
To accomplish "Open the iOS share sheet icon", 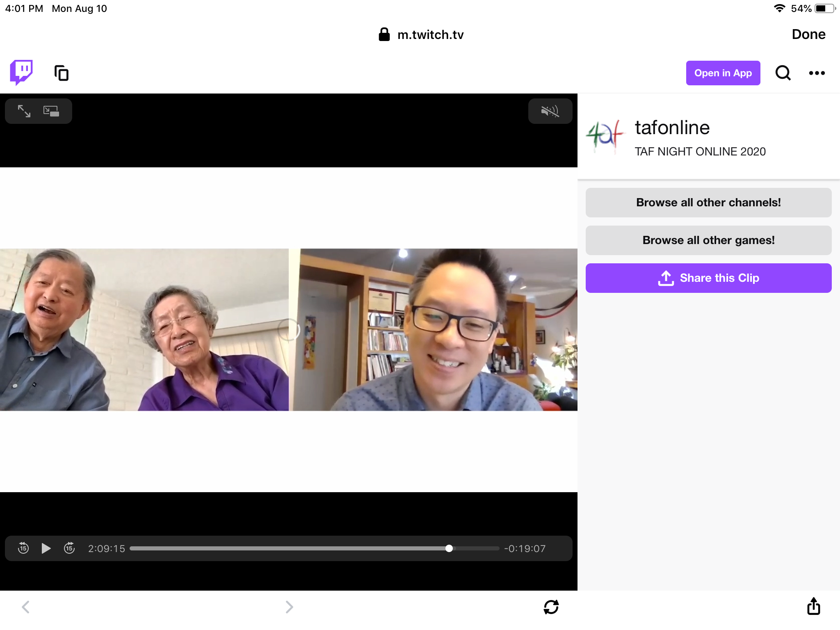I will coord(813,606).
